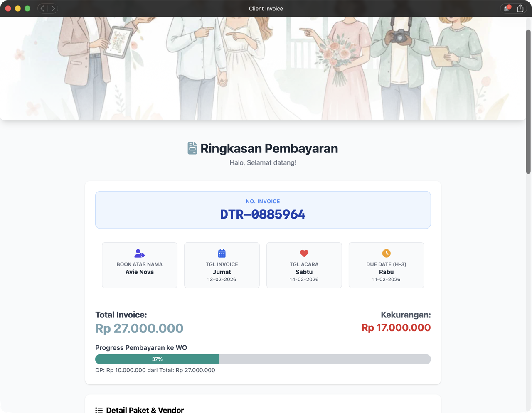Click the wedding illustration banner image

point(263,69)
